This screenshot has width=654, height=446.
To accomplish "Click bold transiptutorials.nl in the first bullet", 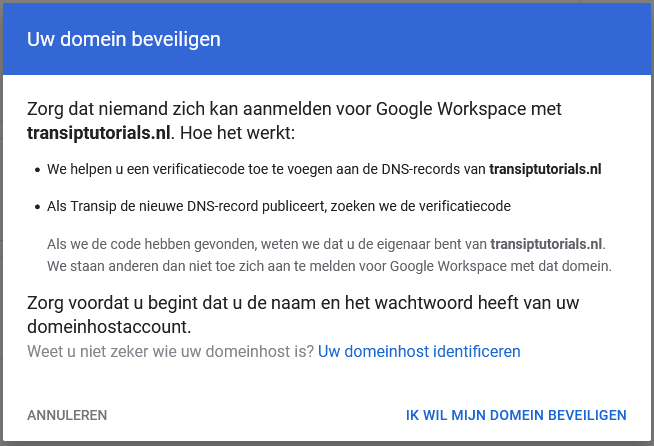I will click(545, 169).
